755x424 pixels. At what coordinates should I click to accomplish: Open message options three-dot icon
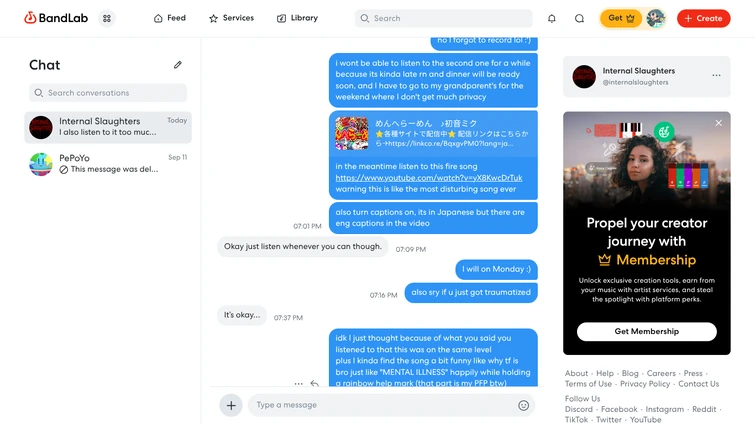coord(299,384)
